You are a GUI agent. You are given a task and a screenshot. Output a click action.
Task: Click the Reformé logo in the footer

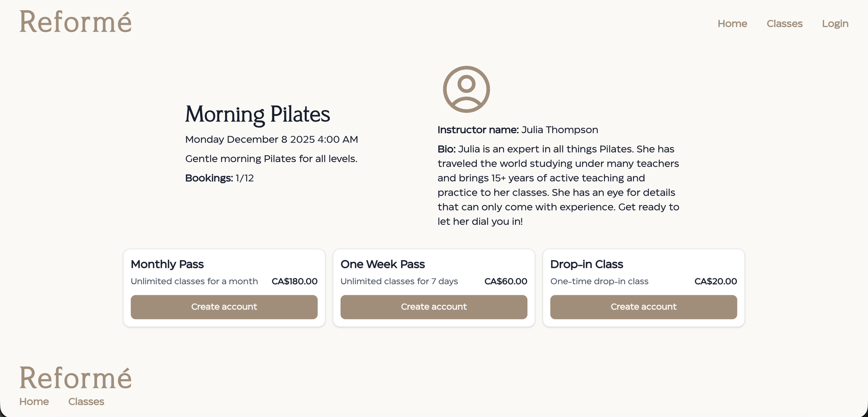pos(75,378)
